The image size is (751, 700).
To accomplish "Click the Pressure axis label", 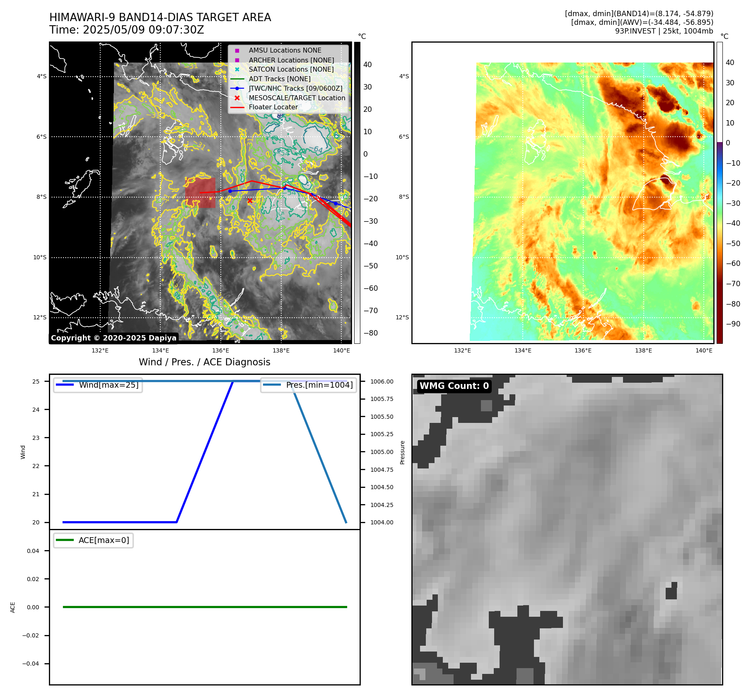I will 402,452.
